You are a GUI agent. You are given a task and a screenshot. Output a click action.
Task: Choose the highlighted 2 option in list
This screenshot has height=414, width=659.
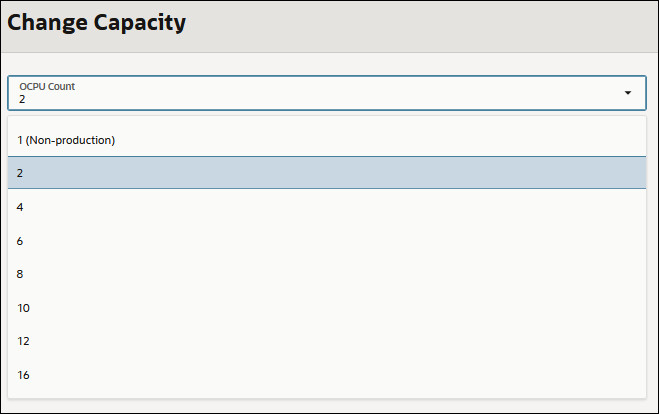[21, 173]
